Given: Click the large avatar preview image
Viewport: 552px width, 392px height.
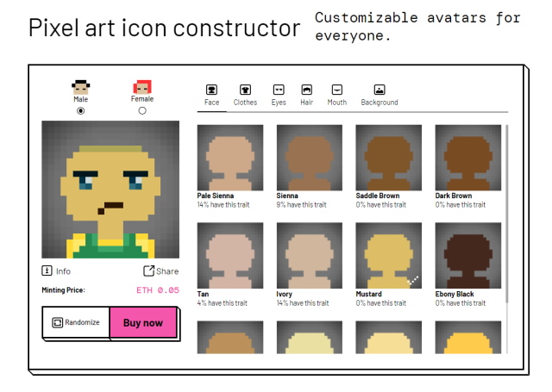Looking at the screenshot, I should 110,190.
